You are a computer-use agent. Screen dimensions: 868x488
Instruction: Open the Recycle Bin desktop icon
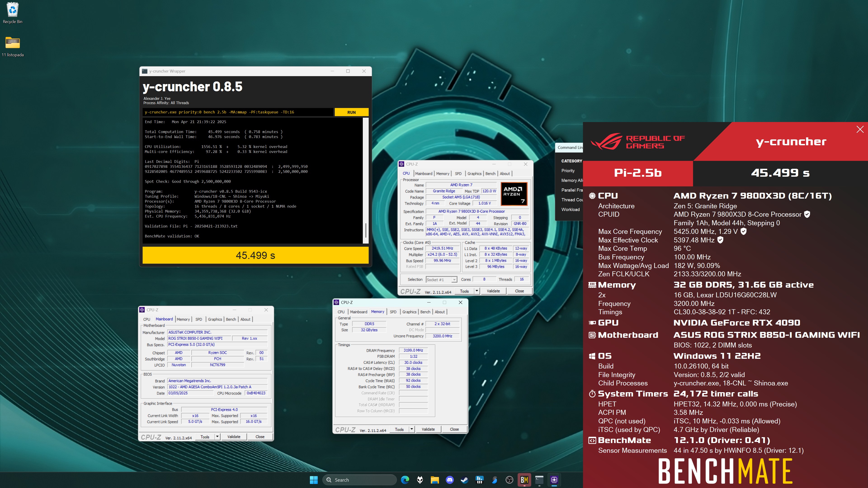(x=12, y=13)
